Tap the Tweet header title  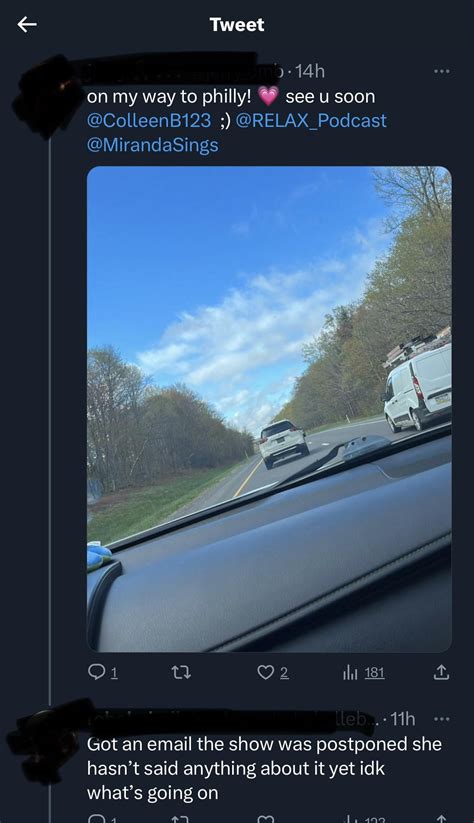tap(237, 24)
